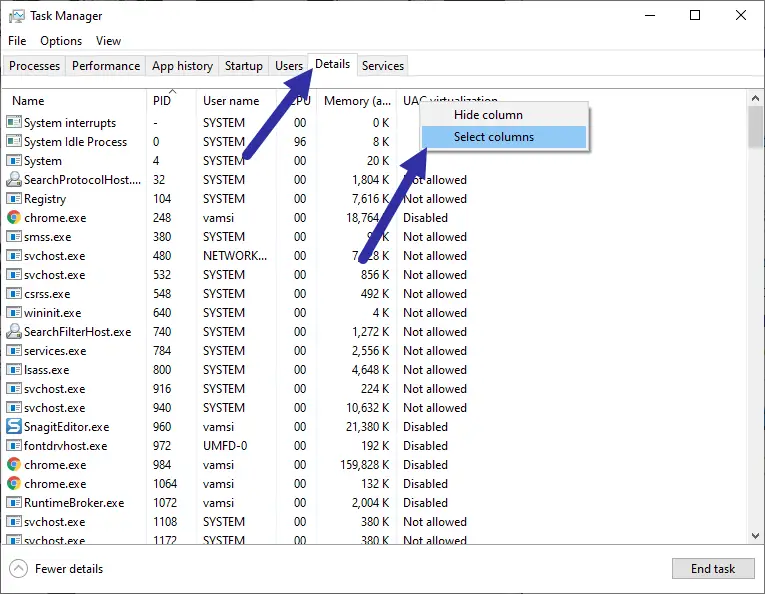The image size is (765, 594).
Task: Sort by the Name column header
Action: point(75,101)
